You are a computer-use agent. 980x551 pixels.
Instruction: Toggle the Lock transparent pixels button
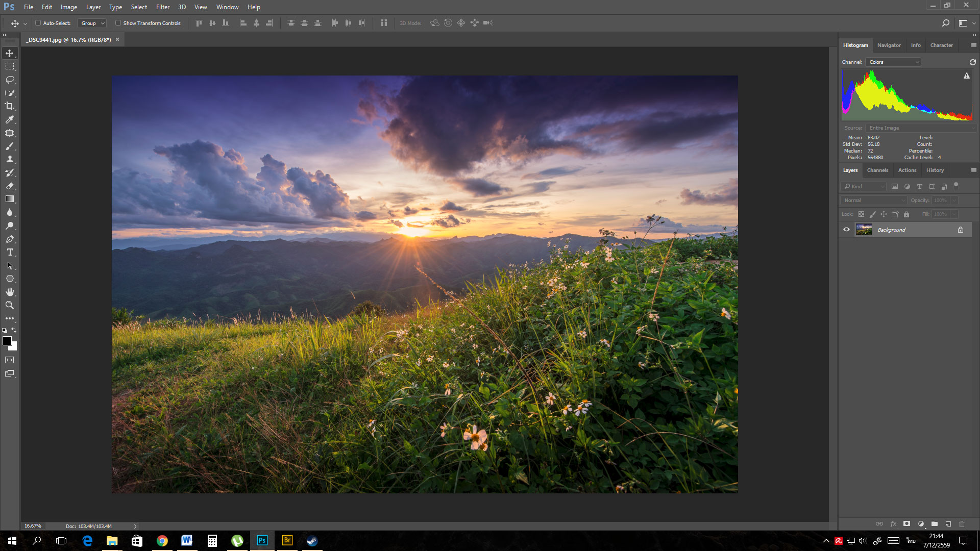coord(861,214)
